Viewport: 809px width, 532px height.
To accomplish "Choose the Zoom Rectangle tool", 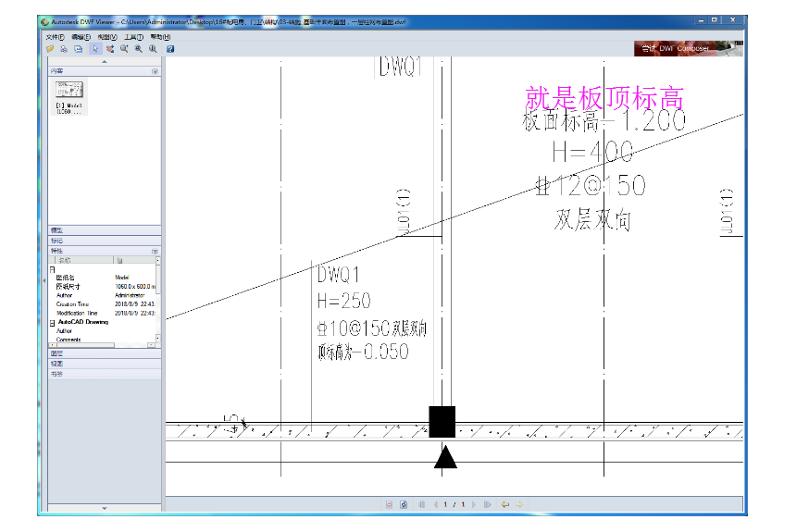I will tap(139, 49).
